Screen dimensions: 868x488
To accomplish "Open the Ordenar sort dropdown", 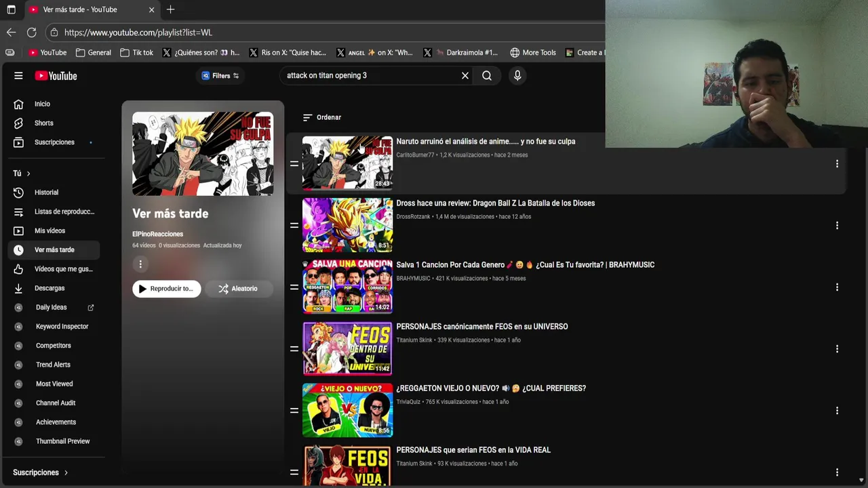I will 322,117.
